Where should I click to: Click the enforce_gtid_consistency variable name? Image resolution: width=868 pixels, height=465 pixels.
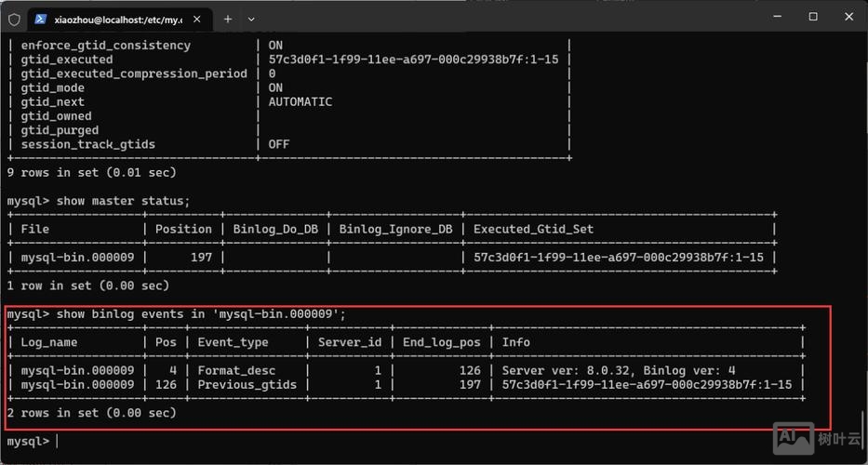pos(106,46)
